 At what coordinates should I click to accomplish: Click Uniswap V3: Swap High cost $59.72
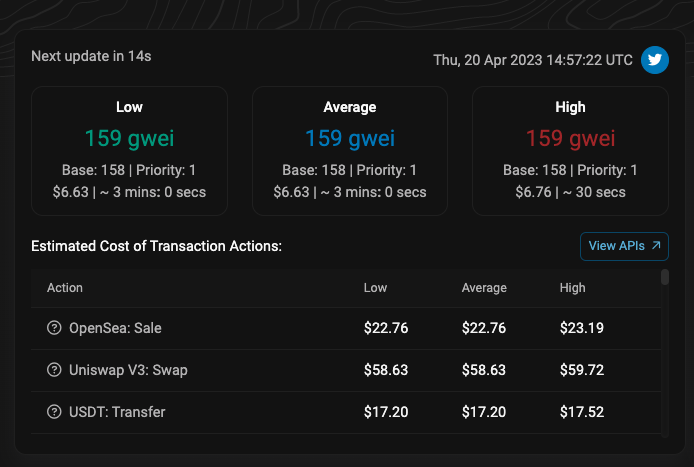582,370
